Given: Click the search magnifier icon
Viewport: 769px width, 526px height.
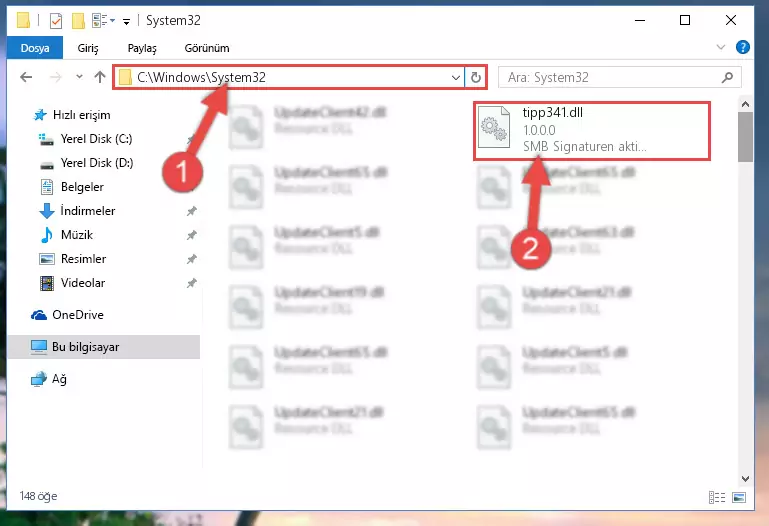Looking at the screenshot, I should (728, 77).
